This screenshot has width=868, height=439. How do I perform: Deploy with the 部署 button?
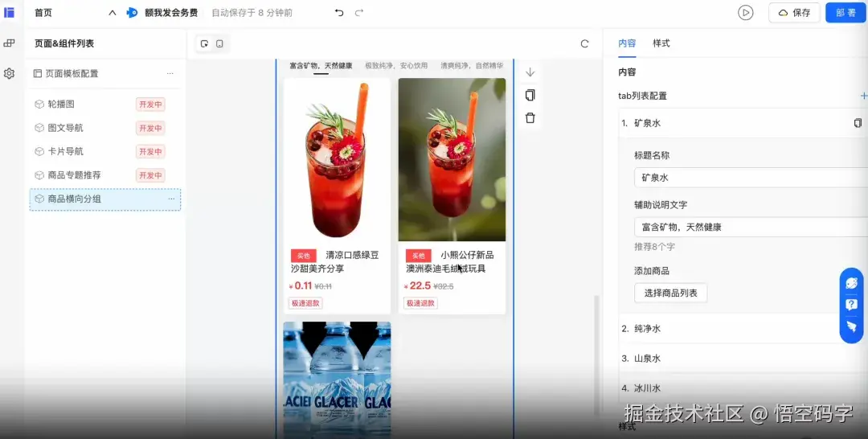[x=845, y=13]
